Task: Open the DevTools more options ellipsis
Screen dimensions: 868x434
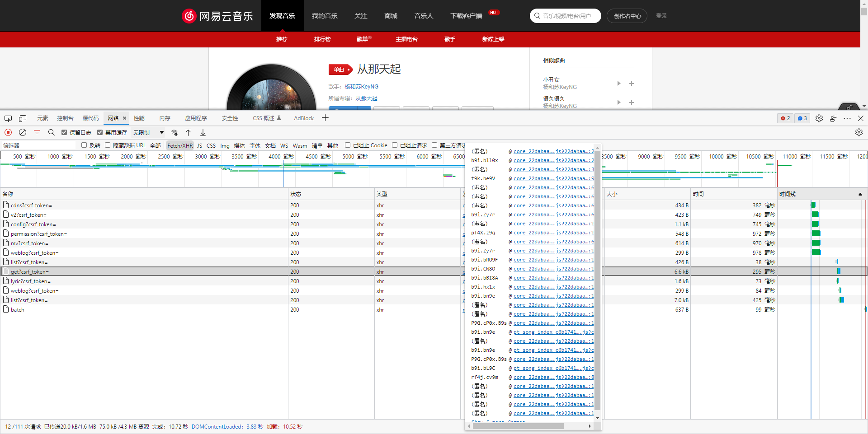Action: pos(847,118)
